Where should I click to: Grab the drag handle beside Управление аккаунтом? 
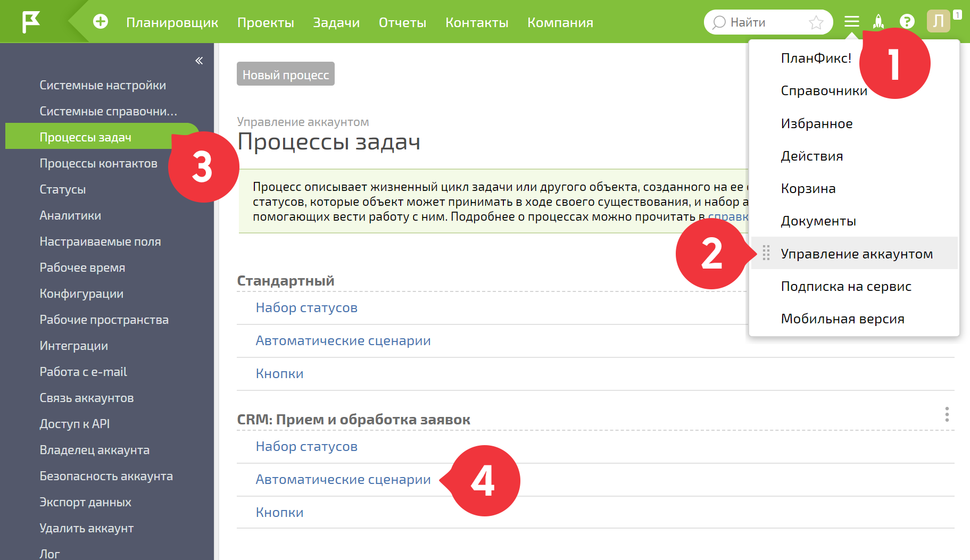pos(766,253)
